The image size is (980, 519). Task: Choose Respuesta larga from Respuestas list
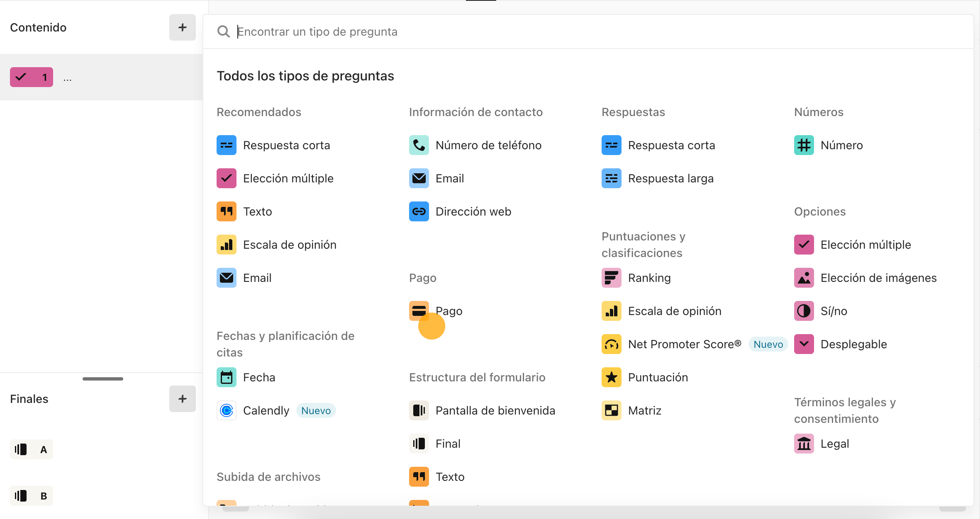click(x=670, y=178)
